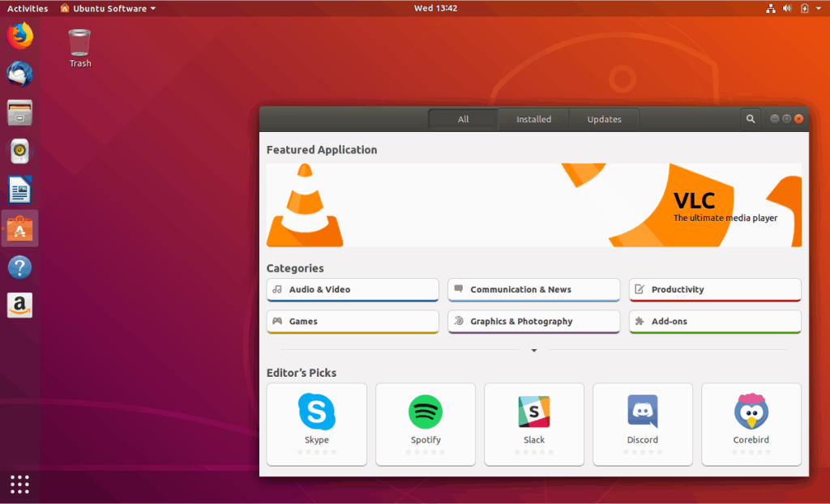This screenshot has width=830, height=504.
Task: Open the search in Ubuntu Software
Action: (750, 118)
